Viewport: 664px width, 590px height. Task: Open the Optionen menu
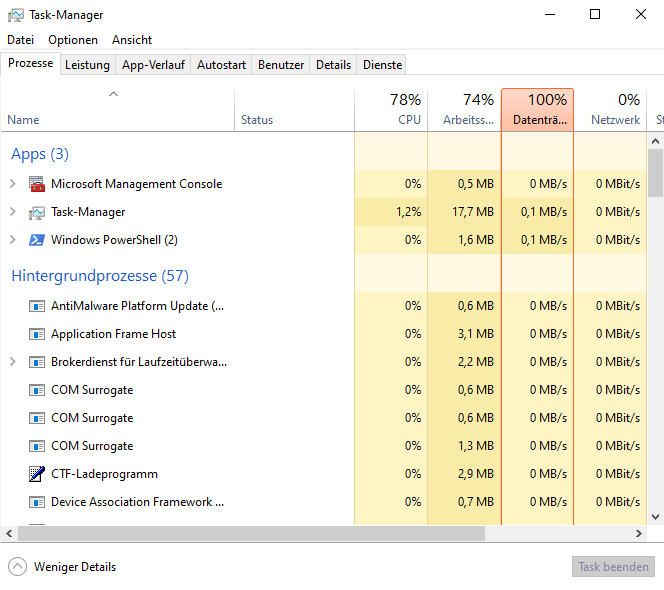(x=73, y=40)
